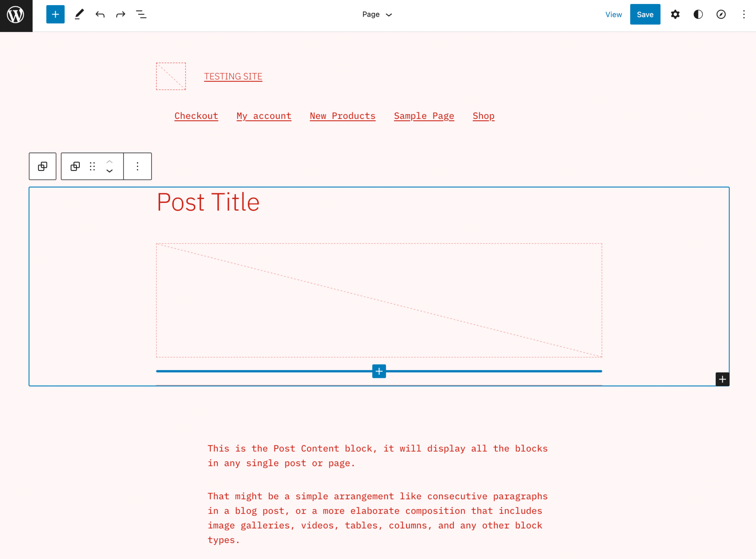
Task: Save the template changes
Action: pos(645,14)
